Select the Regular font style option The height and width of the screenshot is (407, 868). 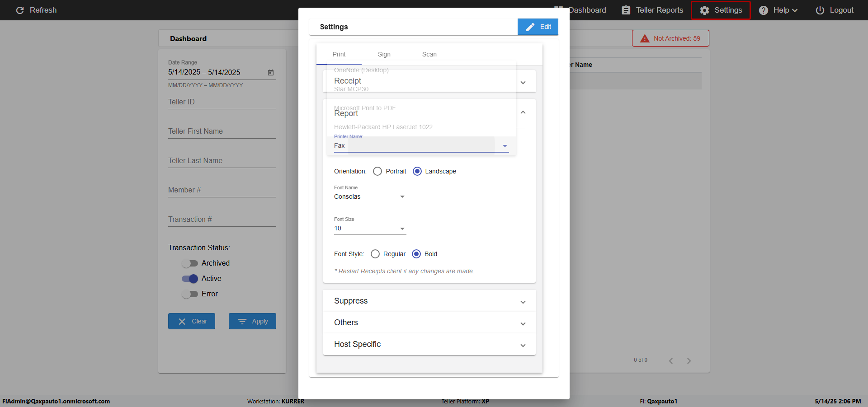375,254
